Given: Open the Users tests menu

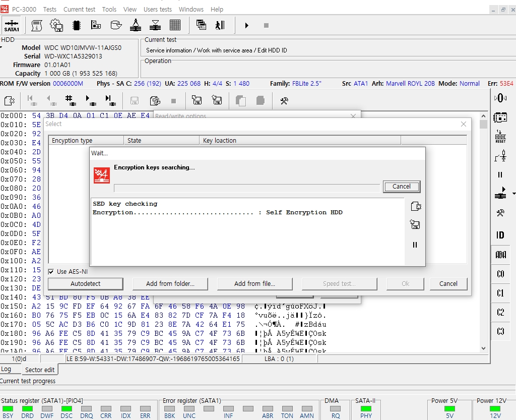Looking at the screenshot, I should [157, 9].
